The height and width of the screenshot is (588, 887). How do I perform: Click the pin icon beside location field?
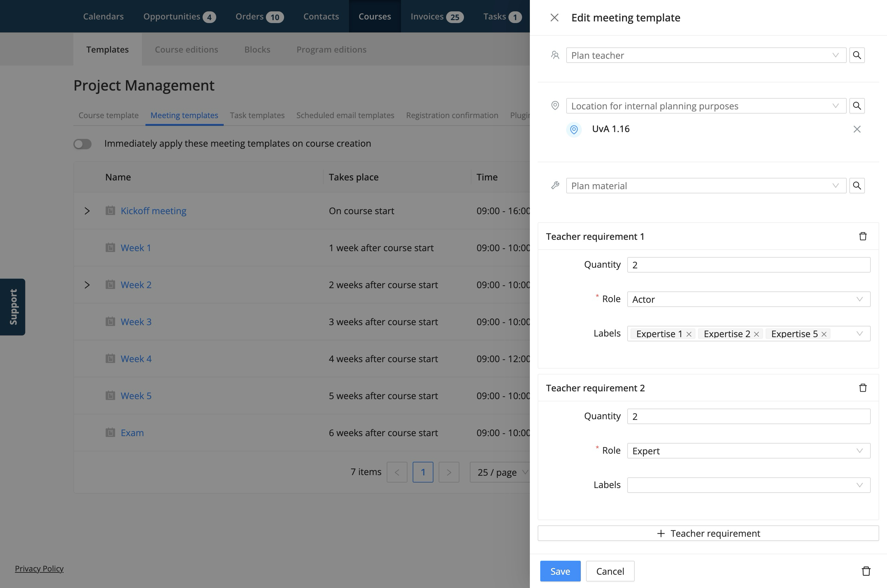tap(555, 106)
